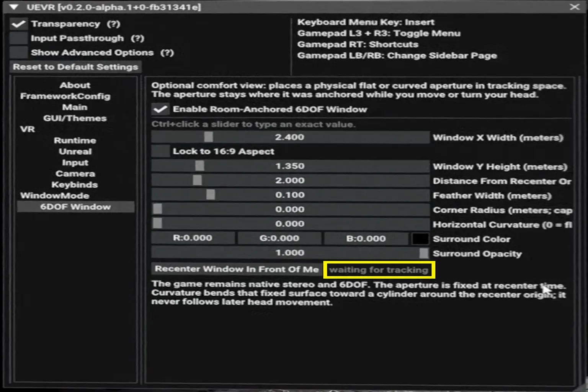Open the Keybinds sidebar page
The image size is (588, 392).
75,185
